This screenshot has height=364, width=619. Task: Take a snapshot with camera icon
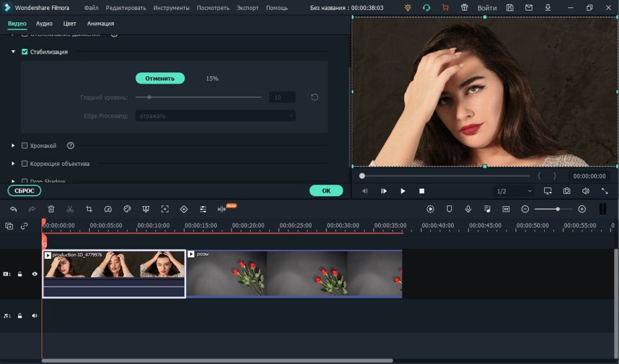pyautogui.click(x=566, y=191)
